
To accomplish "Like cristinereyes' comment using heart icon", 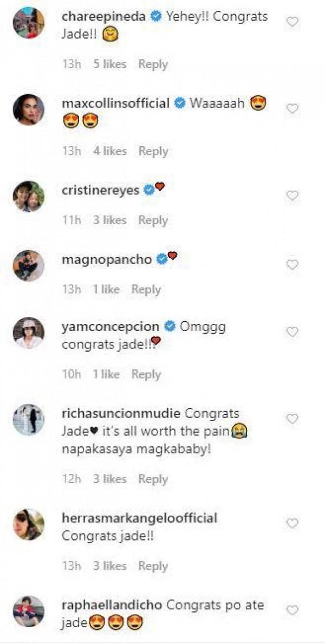I will pyautogui.click(x=292, y=196).
